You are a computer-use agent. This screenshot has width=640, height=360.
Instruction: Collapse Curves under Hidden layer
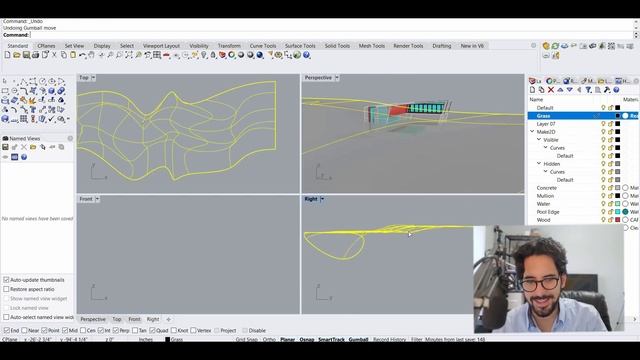click(x=545, y=171)
